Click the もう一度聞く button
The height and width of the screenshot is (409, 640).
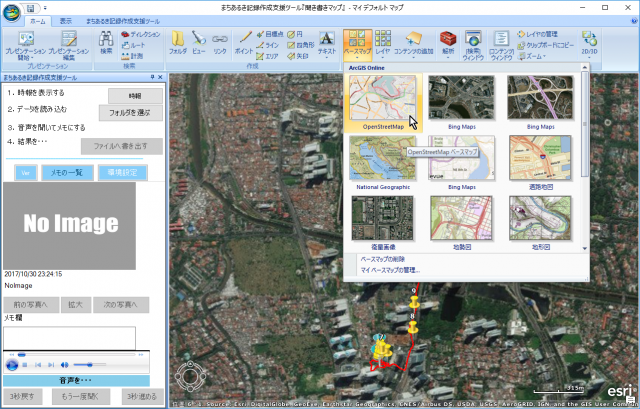tap(81, 396)
